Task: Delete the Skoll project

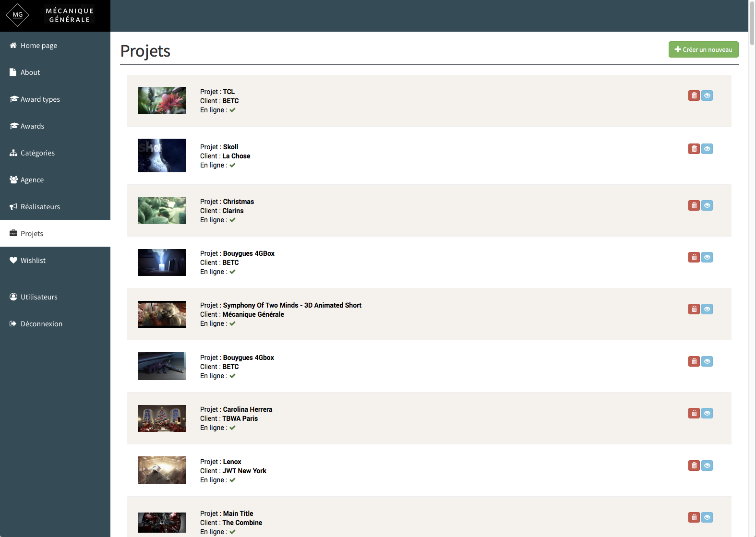Action: (x=694, y=149)
